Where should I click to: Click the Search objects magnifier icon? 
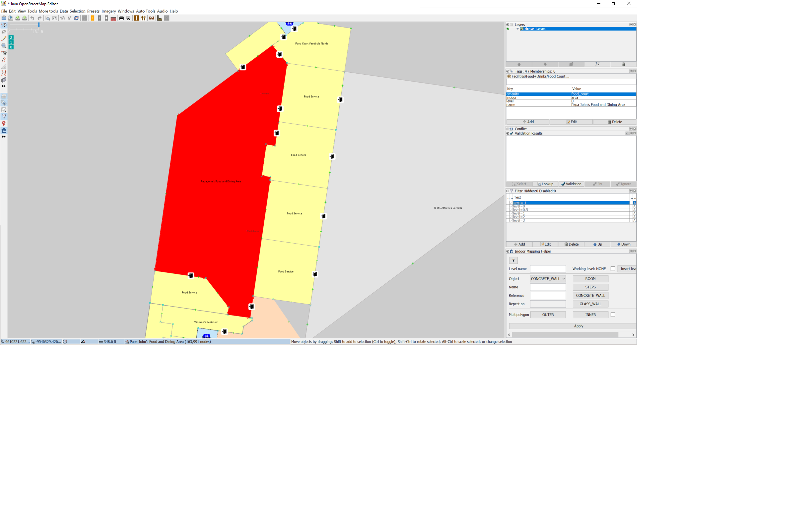point(48,18)
